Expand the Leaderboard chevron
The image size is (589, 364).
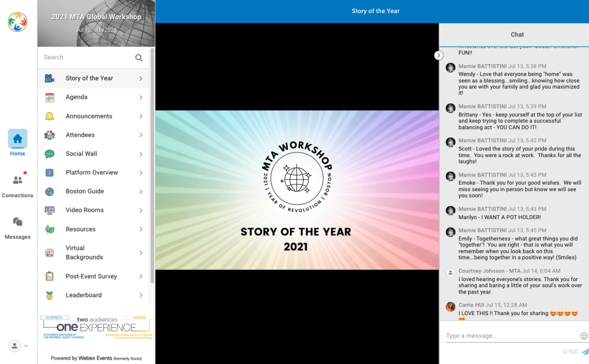(x=141, y=295)
